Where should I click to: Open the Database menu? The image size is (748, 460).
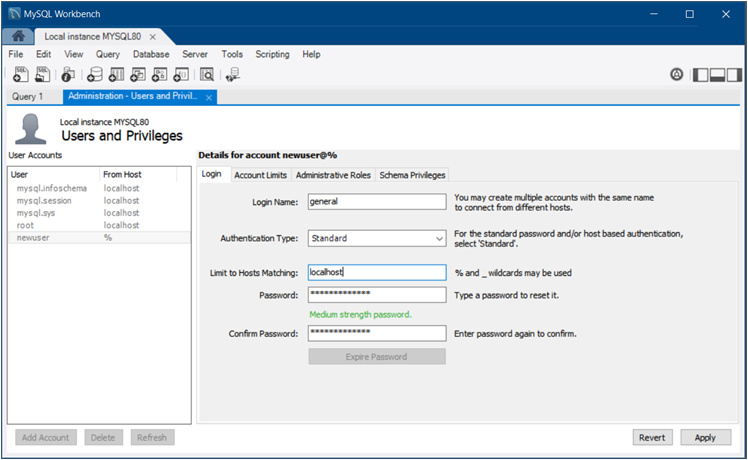point(151,54)
